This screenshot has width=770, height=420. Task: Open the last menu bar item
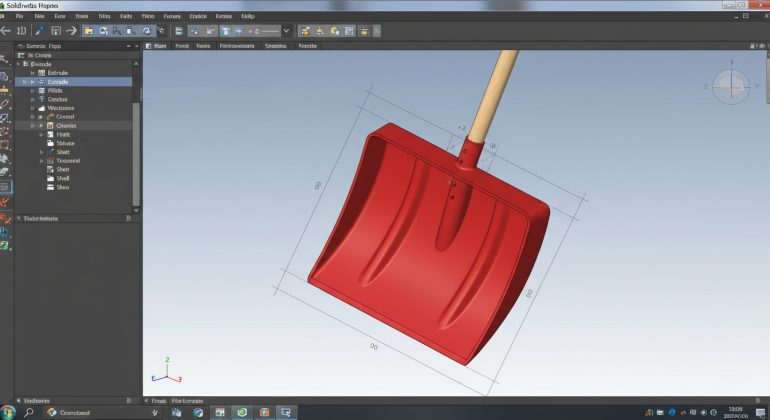[247, 17]
